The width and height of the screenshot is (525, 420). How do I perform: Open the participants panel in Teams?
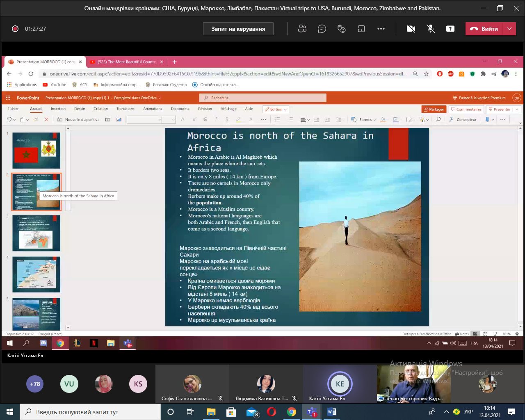302,29
